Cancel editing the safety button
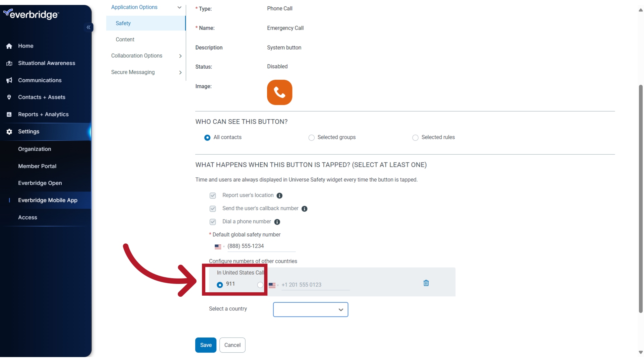Viewport: 644px width, 362px height. (232, 345)
